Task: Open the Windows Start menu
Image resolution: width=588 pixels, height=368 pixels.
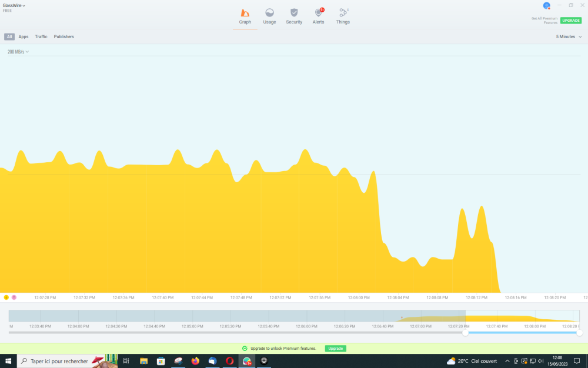Action: click(x=8, y=361)
